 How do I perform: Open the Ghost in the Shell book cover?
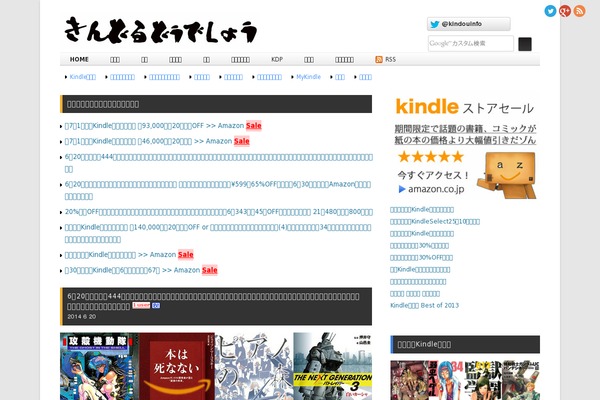(x=99, y=366)
